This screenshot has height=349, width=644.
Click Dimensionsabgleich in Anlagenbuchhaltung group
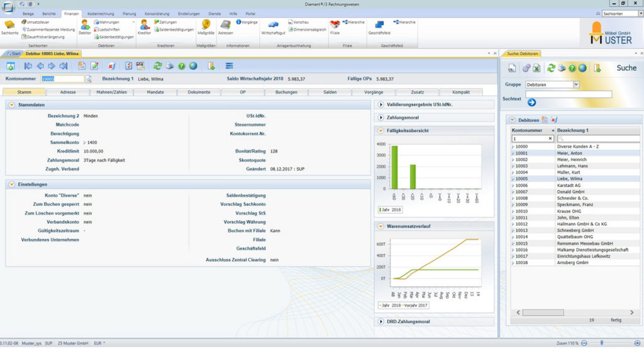pos(307,30)
